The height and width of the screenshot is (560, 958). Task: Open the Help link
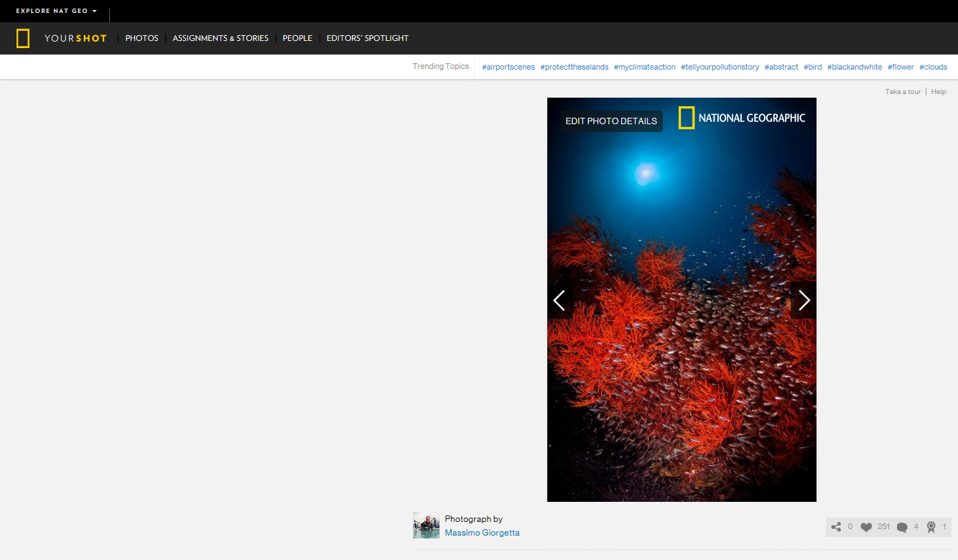tap(939, 92)
